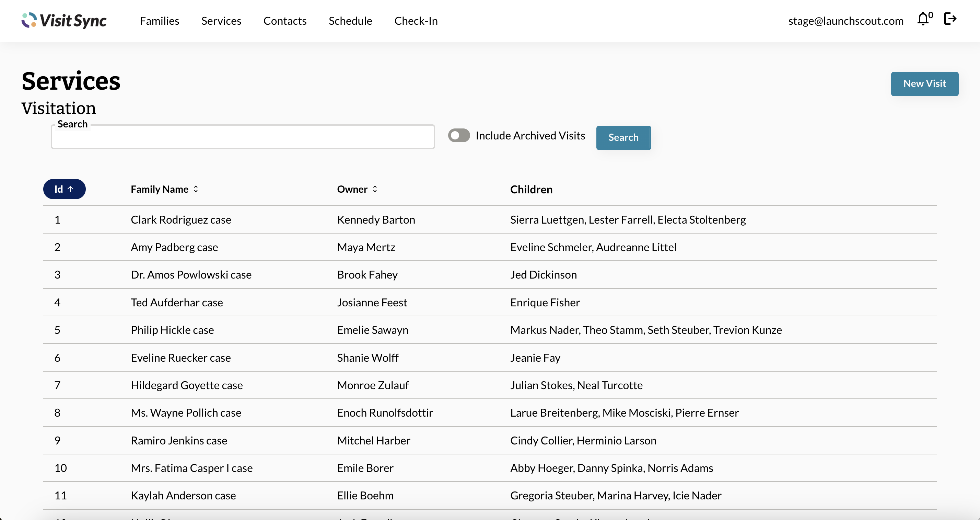Image resolution: width=980 pixels, height=520 pixels.
Task: Click the Visit Sync logo
Action: pos(64,21)
